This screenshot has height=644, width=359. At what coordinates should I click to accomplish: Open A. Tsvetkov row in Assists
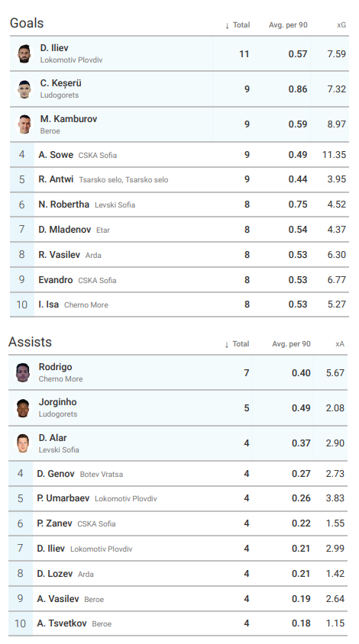click(x=178, y=623)
